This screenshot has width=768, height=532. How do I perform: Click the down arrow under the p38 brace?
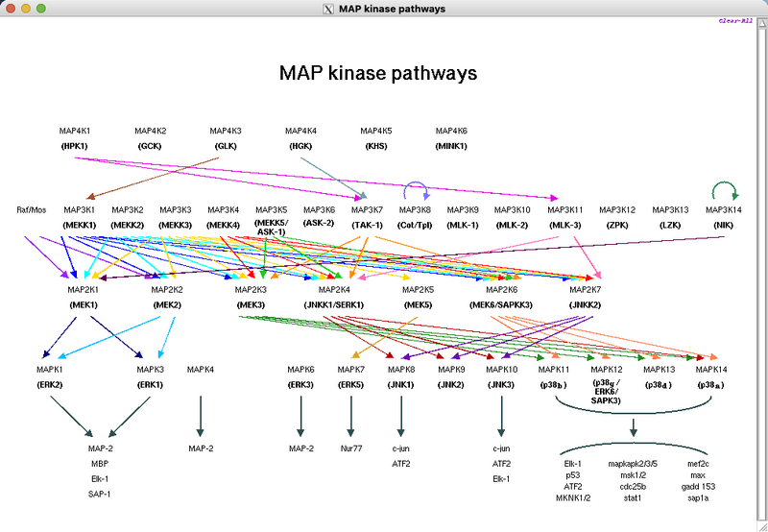pos(633,425)
